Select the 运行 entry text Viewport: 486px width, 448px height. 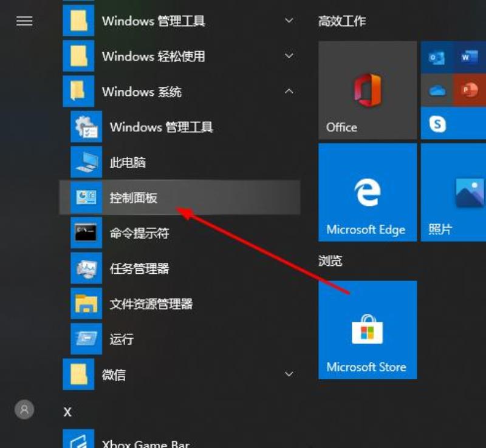pos(122,339)
